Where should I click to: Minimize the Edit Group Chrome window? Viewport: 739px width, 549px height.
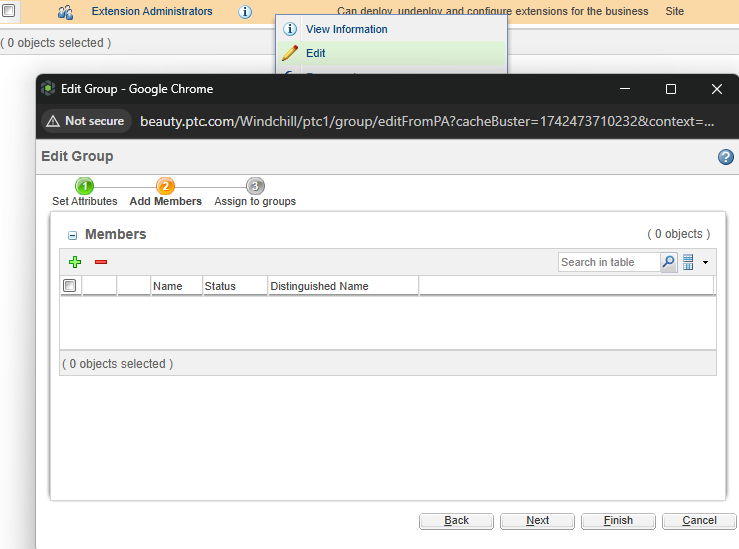tap(625, 89)
